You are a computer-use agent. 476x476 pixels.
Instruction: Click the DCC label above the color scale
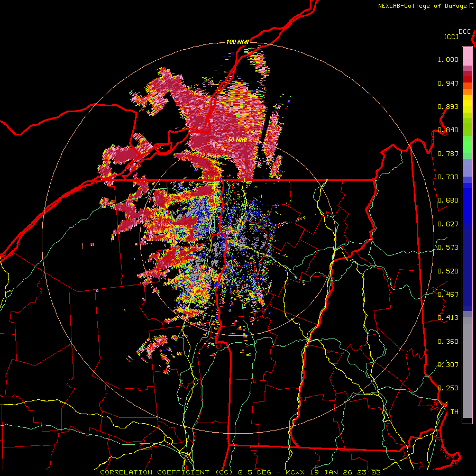(x=465, y=32)
